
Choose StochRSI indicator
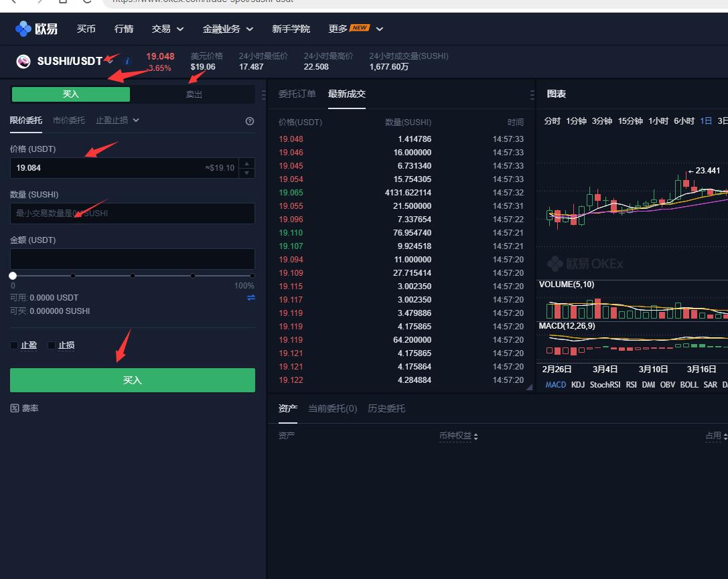pos(605,385)
